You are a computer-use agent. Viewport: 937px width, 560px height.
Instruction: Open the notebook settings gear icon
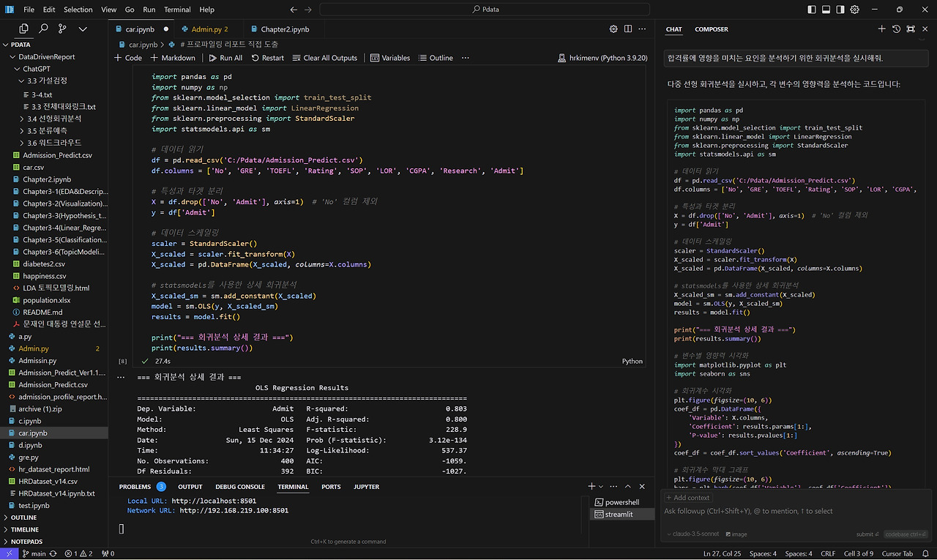click(613, 29)
